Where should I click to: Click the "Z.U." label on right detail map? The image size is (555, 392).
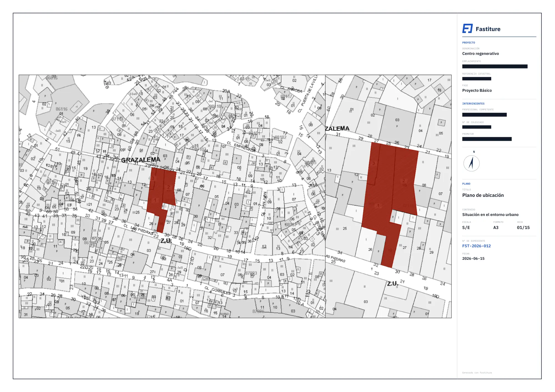tap(393, 284)
